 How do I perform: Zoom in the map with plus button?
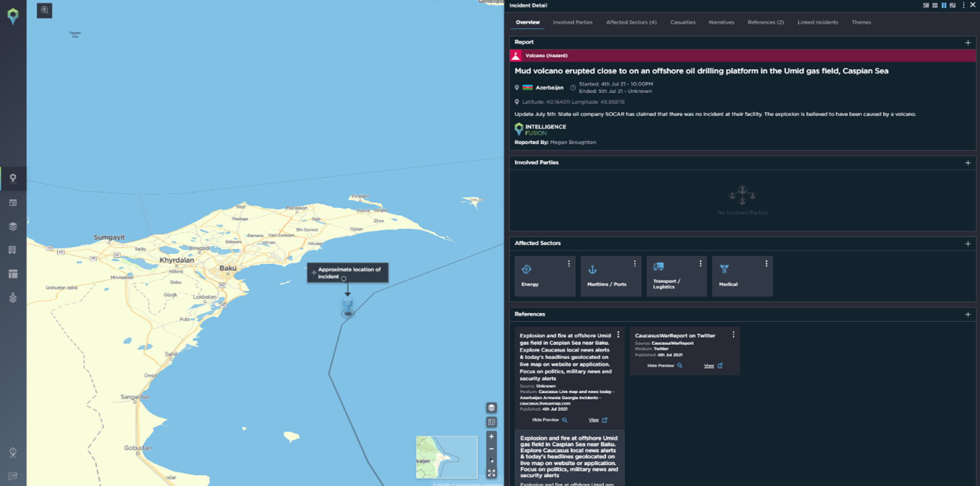pos(492,437)
